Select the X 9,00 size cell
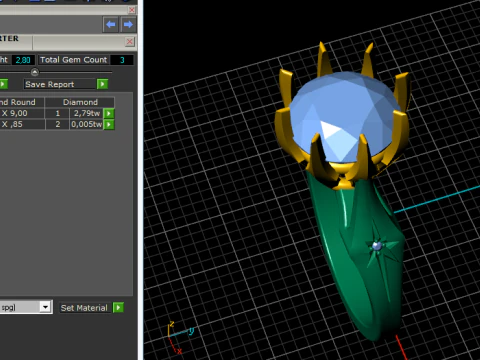 tap(22, 113)
